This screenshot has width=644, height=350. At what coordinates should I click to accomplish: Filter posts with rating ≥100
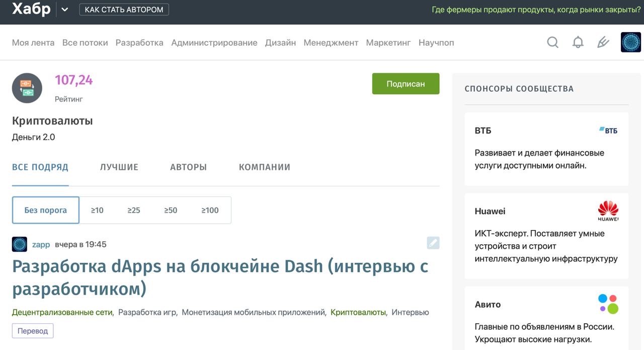tap(210, 210)
